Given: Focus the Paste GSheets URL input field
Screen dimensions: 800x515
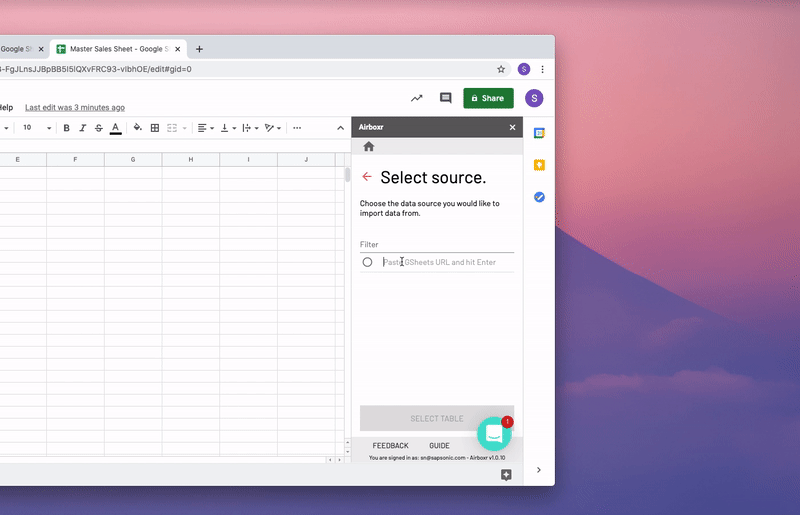Looking at the screenshot, I should [448, 262].
